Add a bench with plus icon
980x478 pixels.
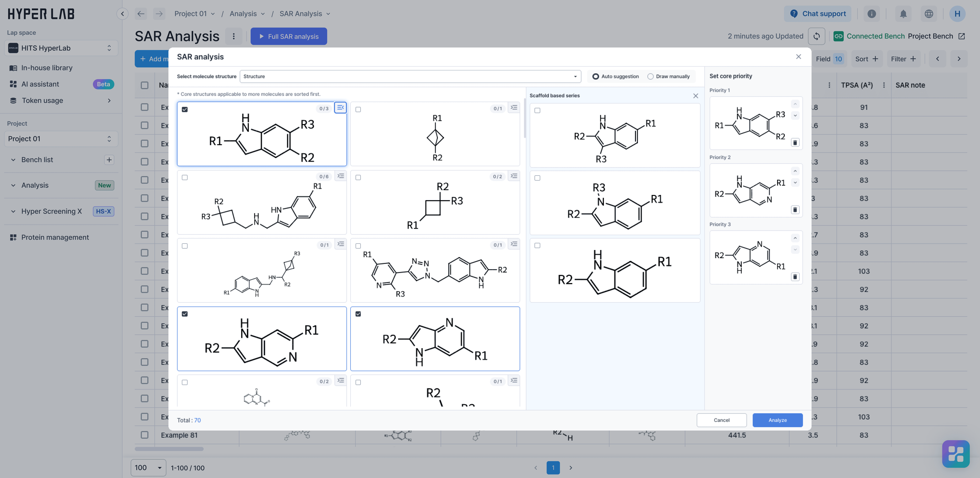coord(109,160)
